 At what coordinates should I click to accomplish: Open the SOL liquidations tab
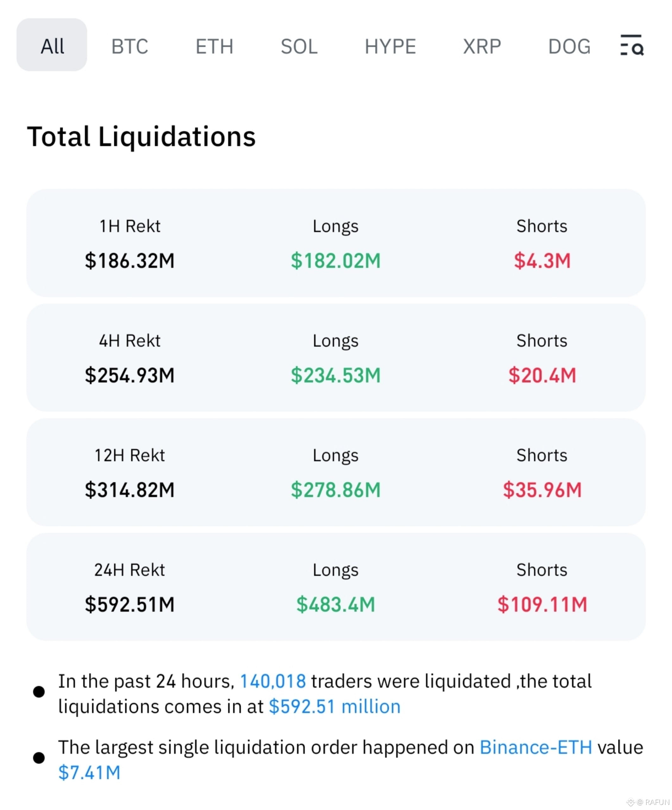click(299, 47)
